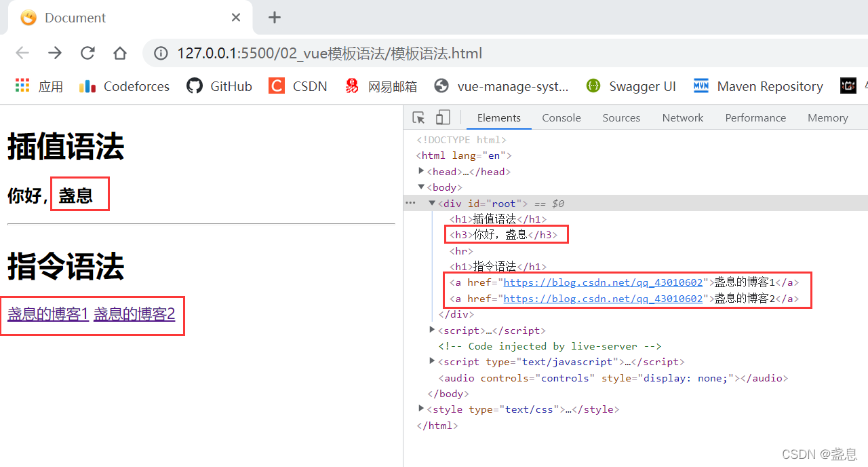Expand the script type="text/javascript" node

click(433, 361)
